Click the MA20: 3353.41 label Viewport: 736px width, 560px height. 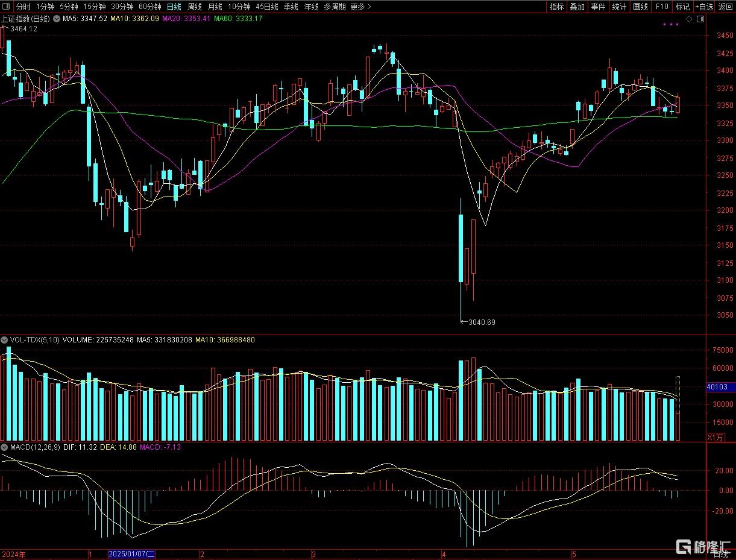click(187, 19)
